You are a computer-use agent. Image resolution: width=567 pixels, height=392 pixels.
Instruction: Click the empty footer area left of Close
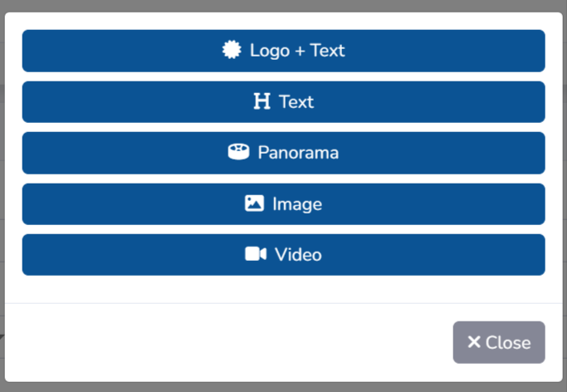pos(224,342)
